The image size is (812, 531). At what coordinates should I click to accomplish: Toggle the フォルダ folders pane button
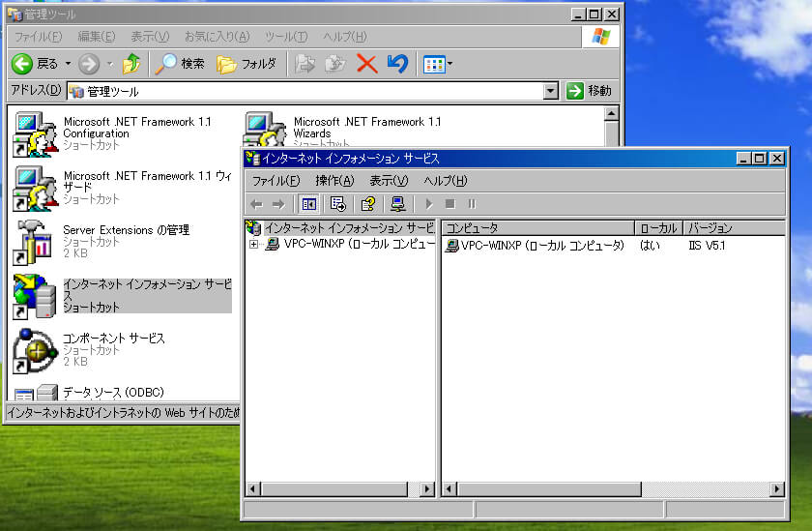coord(246,64)
